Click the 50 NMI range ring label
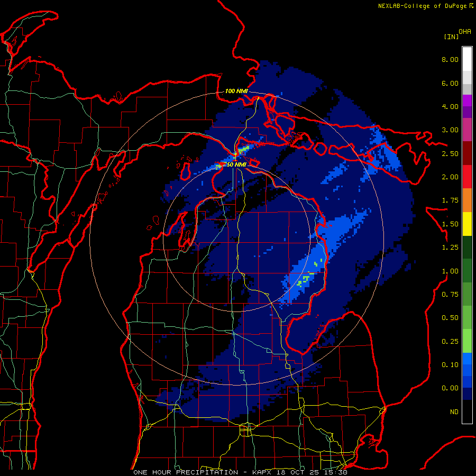This screenshot has height=476, width=476. point(236,164)
